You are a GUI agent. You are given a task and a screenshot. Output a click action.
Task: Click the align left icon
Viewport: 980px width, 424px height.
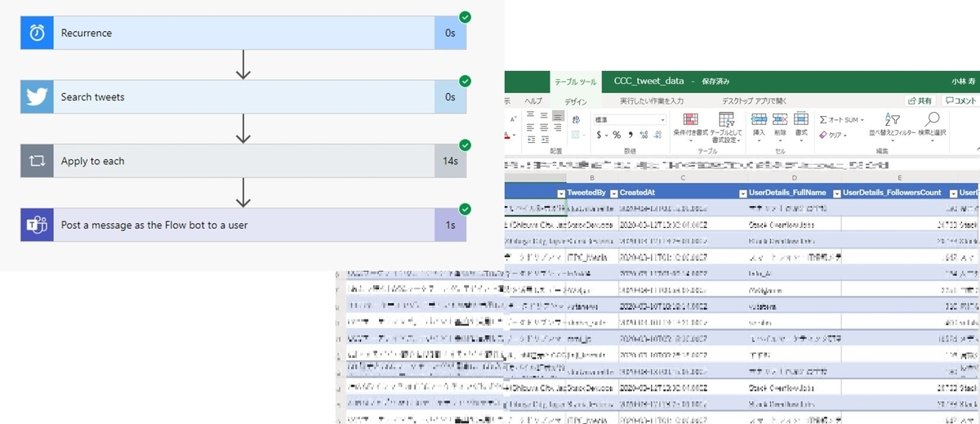pos(531,127)
